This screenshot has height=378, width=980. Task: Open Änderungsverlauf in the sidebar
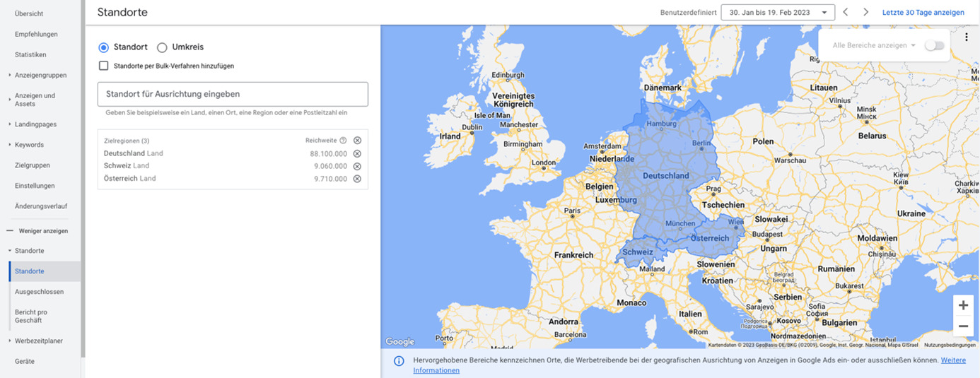tap(41, 206)
